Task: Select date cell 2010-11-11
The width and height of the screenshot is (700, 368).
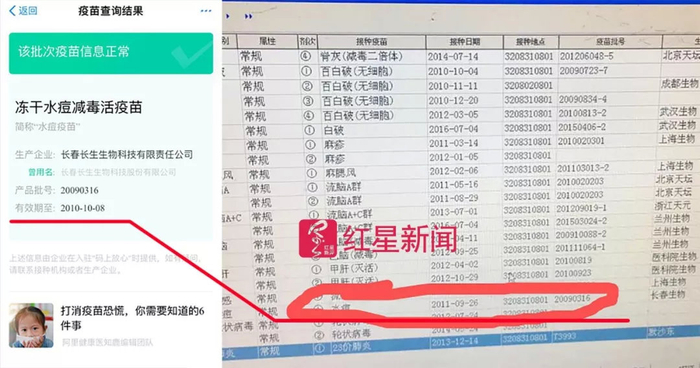Action: point(453,86)
